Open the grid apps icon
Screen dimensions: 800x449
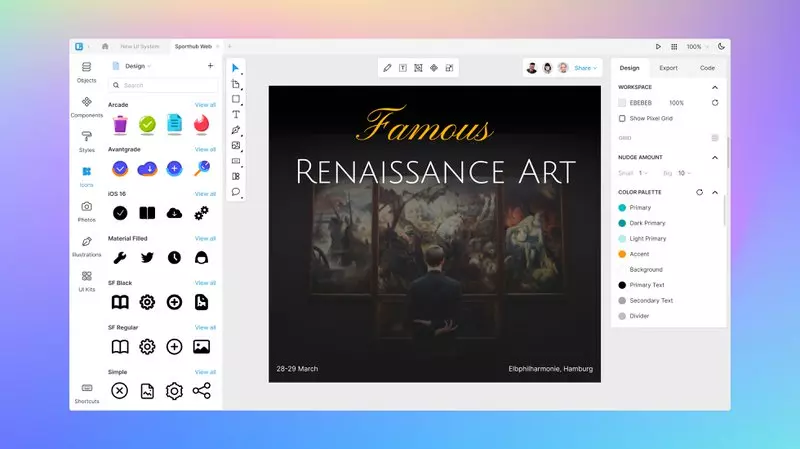(674, 46)
